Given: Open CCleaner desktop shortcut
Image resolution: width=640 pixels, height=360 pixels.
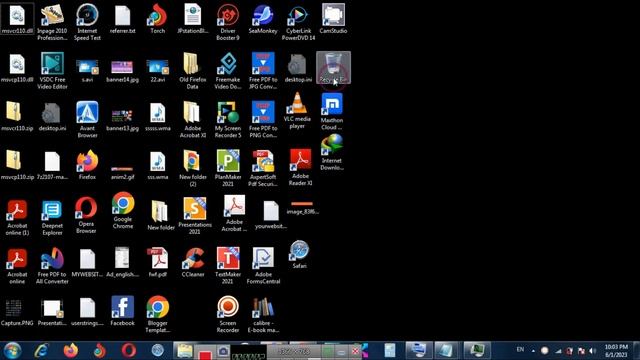Looking at the screenshot, I should [x=193, y=262].
